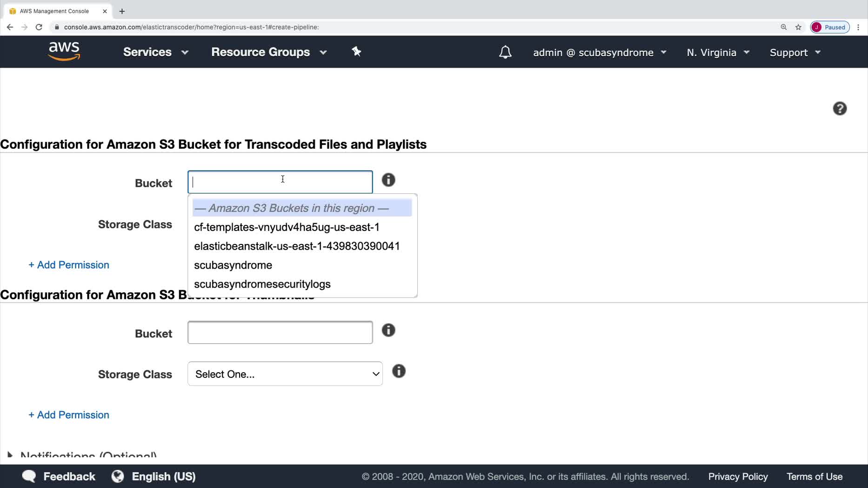Bookmark this page with the star icon

[x=798, y=27]
